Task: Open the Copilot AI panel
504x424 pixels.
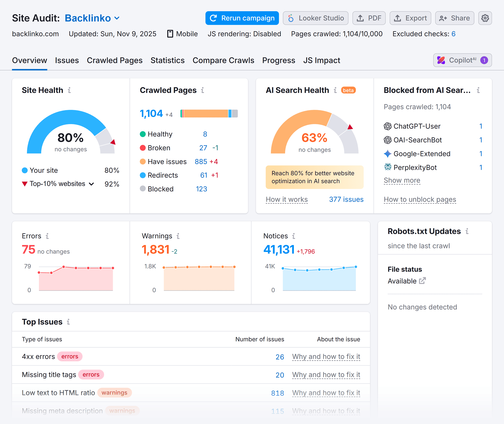Action: coord(462,60)
